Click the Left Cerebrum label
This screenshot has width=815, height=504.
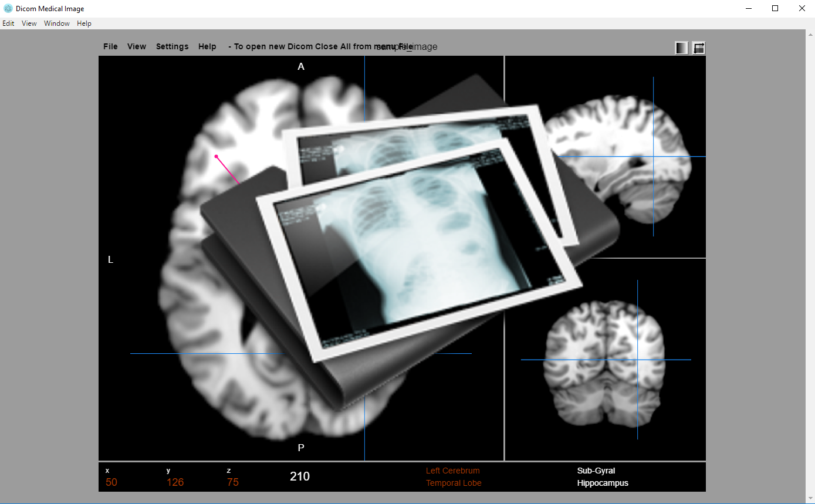click(453, 471)
